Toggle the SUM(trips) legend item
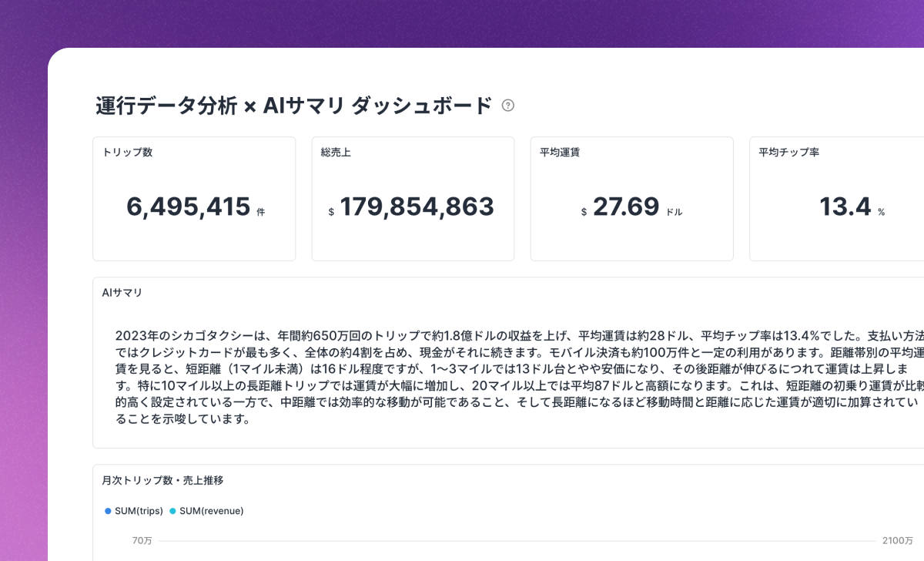Screen dimensions: 924x561 pos(134,511)
